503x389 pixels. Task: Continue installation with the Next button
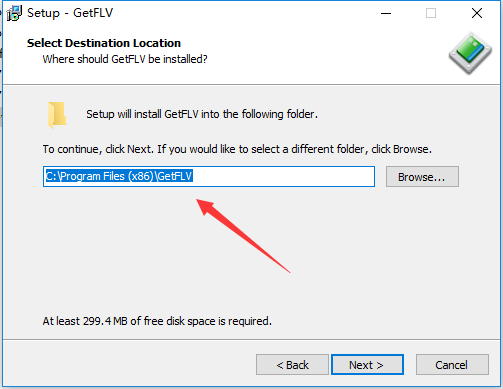pos(367,365)
